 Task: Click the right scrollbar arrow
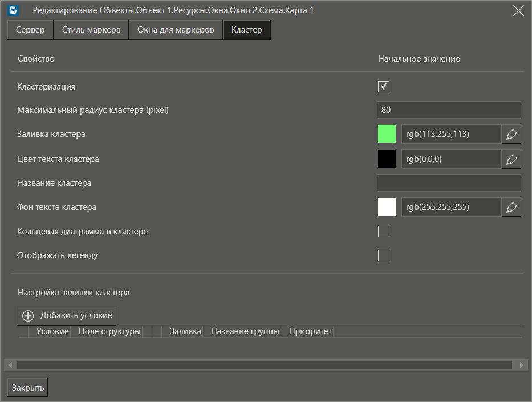point(522,365)
